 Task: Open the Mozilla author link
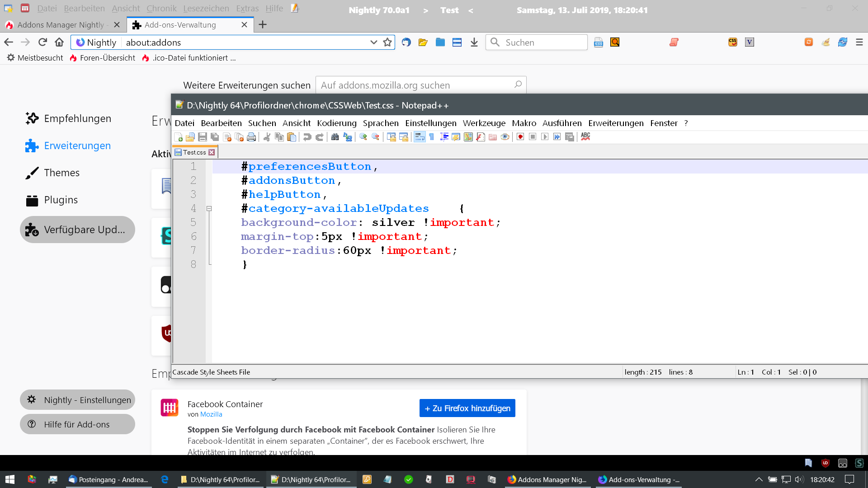211,414
